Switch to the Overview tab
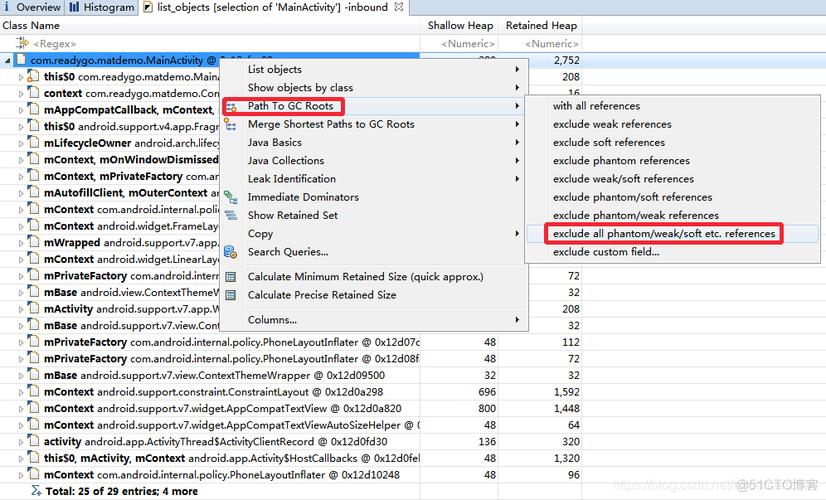Viewport: 826px width, 500px height. tap(32, 7)
